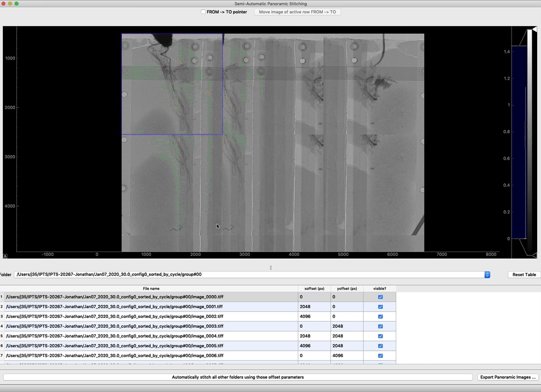Screen dimensions: 541x392
Task: Click the splitter handle between plot and table
Action: [x=270, y=267]
